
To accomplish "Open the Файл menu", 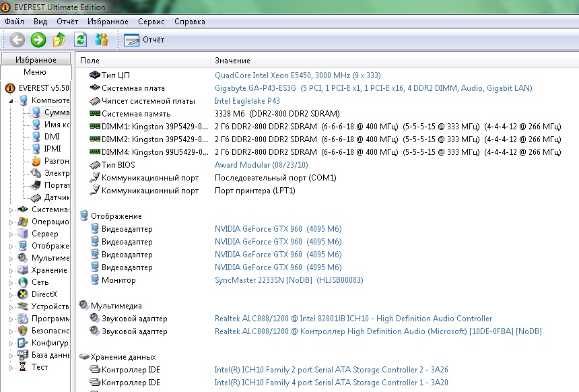I will point(14,22).
